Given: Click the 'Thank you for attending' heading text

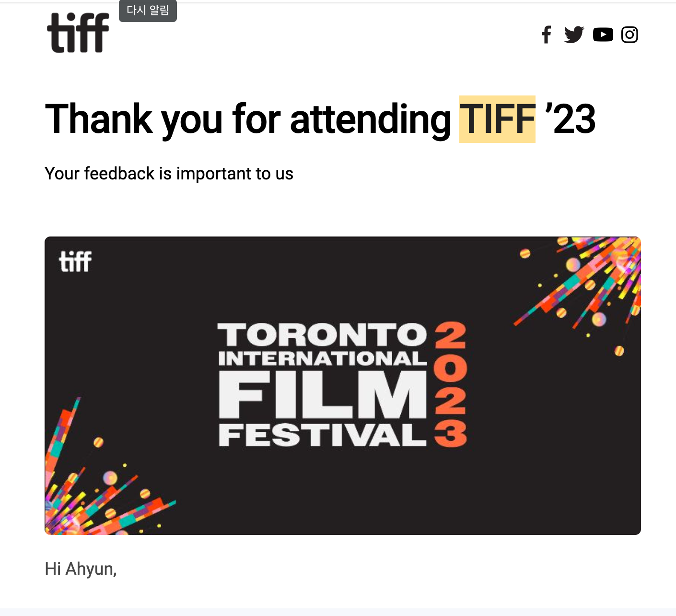Looking at the screenshot, I should click(x=247, y=119).
